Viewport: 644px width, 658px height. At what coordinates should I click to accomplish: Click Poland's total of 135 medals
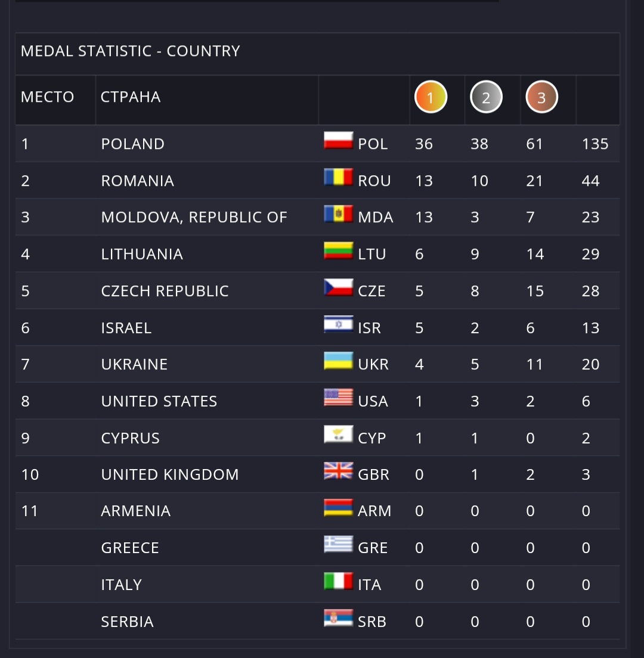coord(595,144)
